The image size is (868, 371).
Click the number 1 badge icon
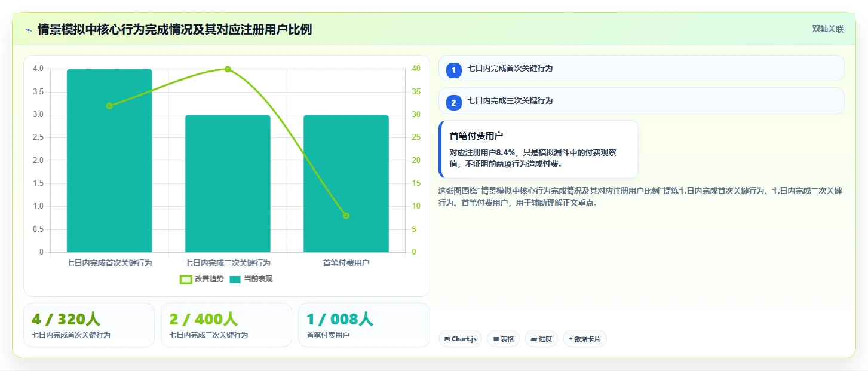(453, 70)
